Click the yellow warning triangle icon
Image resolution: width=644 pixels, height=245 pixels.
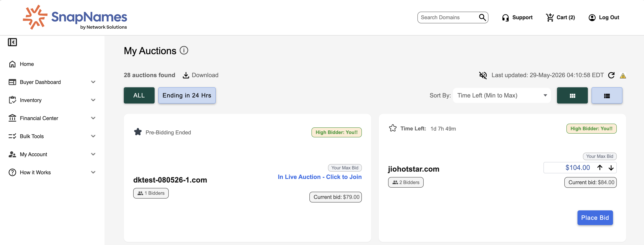[x=623, y=76]
